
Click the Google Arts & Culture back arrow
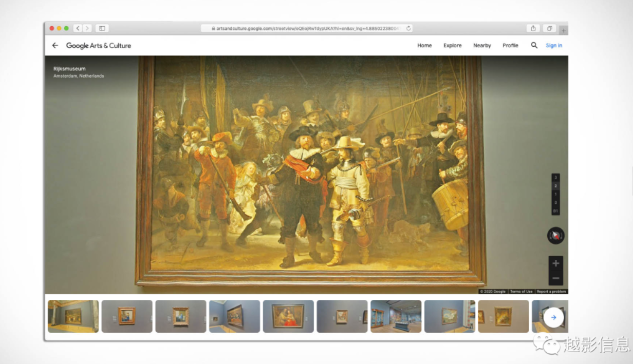(55, 45)
